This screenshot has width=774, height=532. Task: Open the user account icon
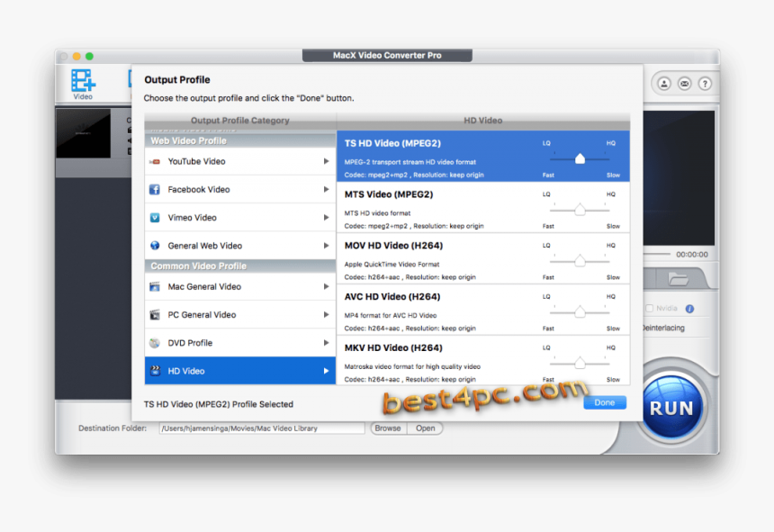coord(664,84)
